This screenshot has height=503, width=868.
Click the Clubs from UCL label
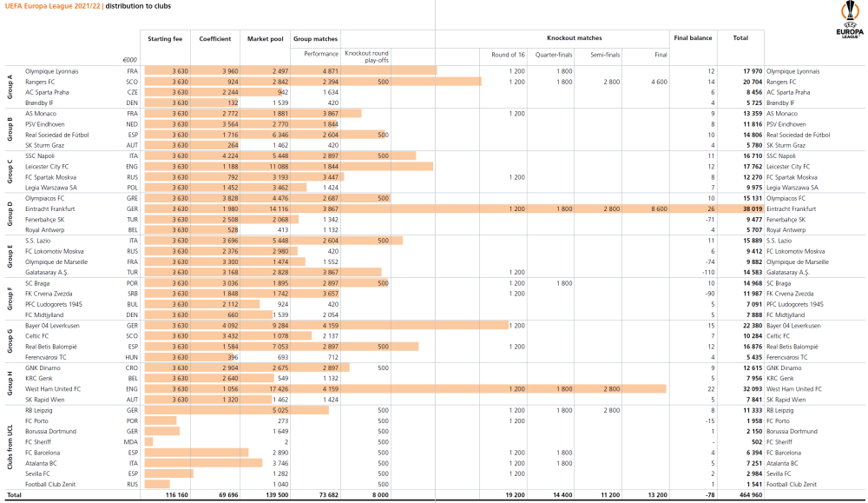(10, 447)
